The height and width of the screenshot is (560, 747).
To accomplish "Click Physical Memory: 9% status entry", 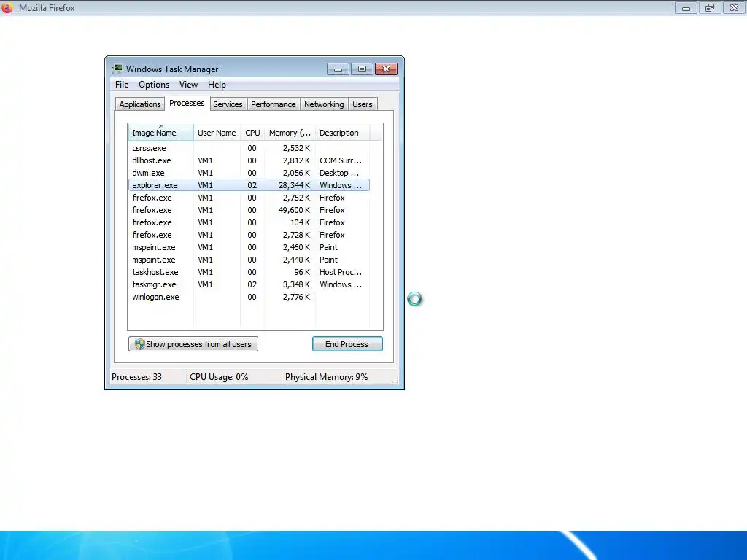I will (x=326, y=377).
